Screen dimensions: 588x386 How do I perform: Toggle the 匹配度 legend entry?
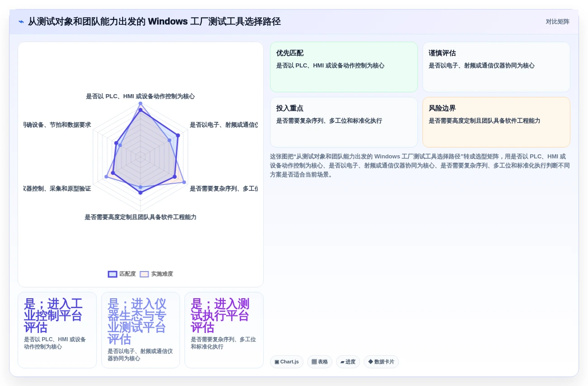coord(122,274)
